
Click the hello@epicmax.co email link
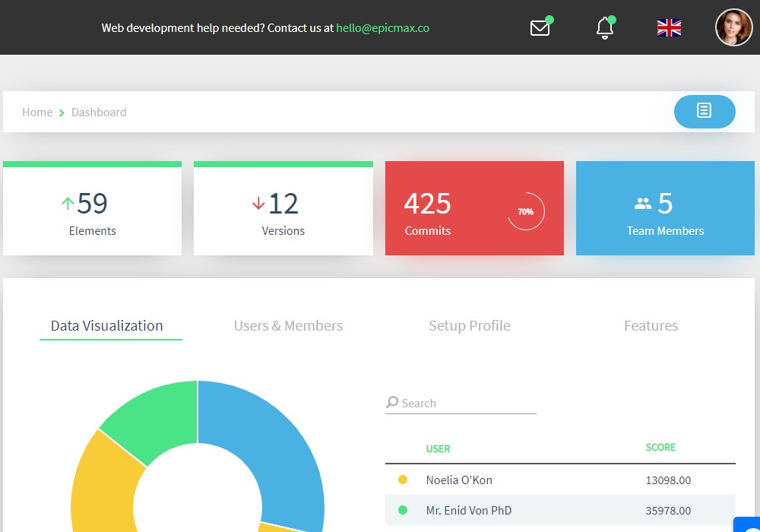click(382, 28)
